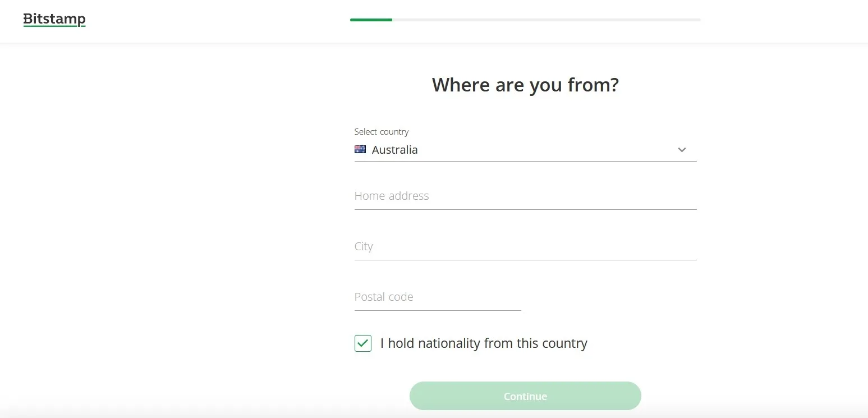Image resolution: width=868 pixels, height=418 pixels.
Task: Click the "City" placeholder text
Action: point(364,246)
